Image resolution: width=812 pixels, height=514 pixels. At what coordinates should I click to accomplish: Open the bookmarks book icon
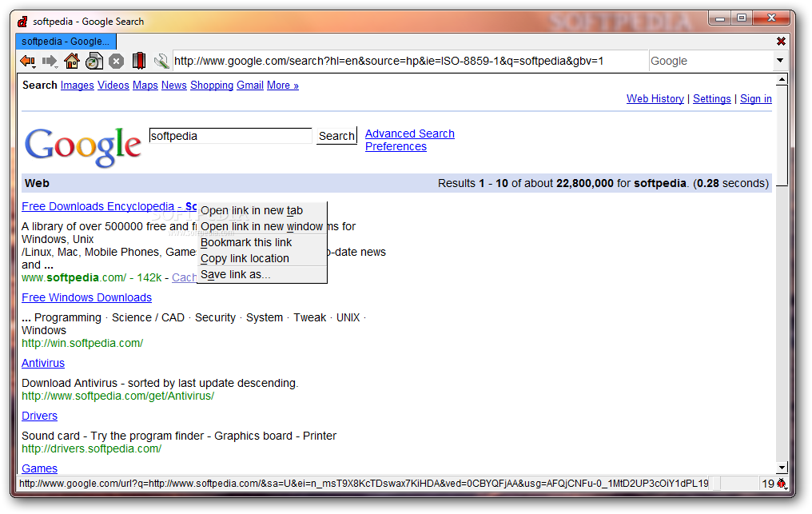pos(139,61)
